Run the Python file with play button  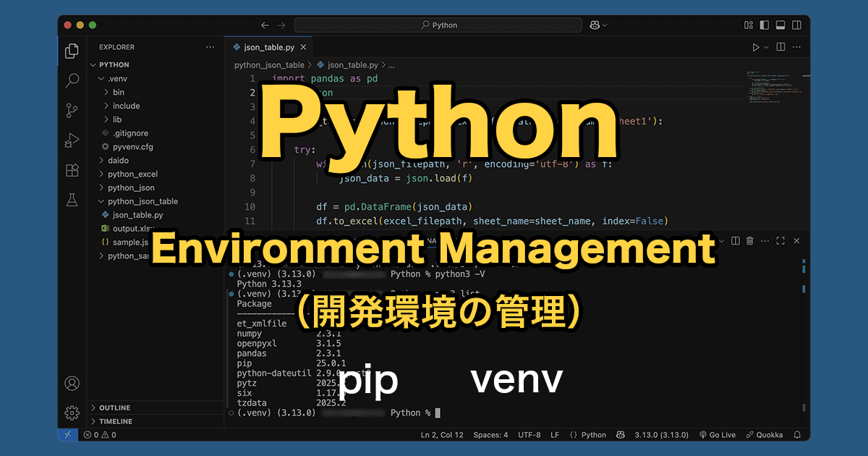pyautogui.click(x=756, y=47)
